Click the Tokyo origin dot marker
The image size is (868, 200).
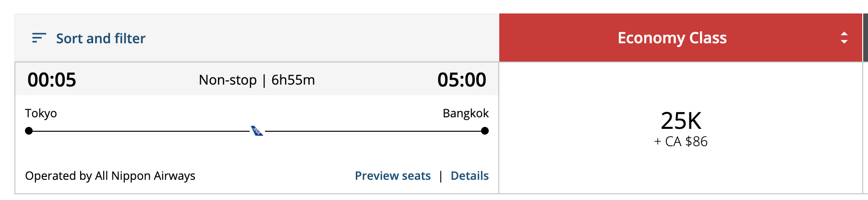(x=29, y=131)
